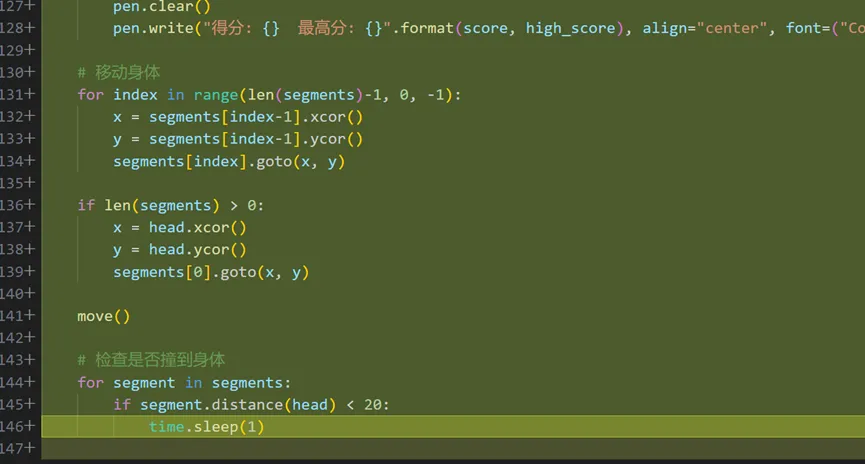The height and width of the screenshot is (464, 865).
Task: Click 'high_score' argument on line 128
Action: [x=570, y=28]
